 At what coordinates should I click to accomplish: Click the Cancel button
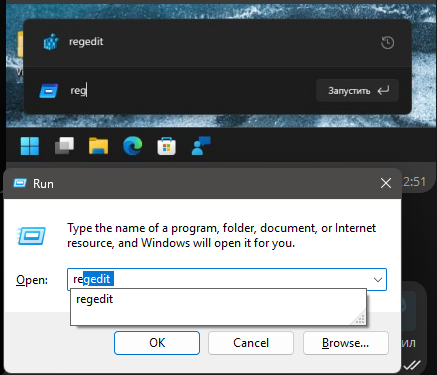coord(251,343)
